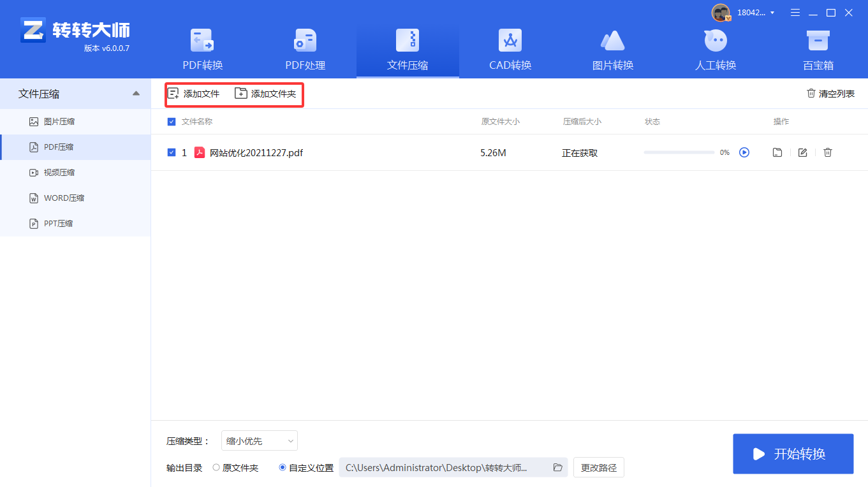
Task: Click the 添加文件夹 folder icon
Action: (x=240, y=94)
